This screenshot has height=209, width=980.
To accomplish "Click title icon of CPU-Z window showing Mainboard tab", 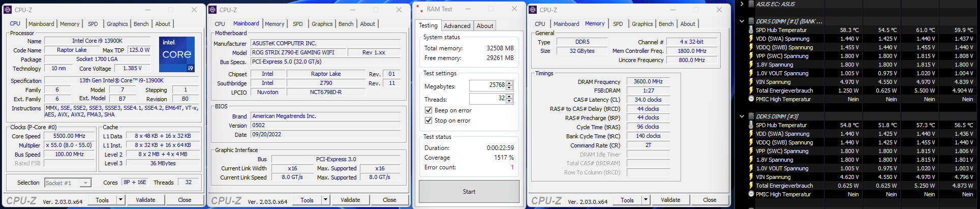I will [212, 10].
